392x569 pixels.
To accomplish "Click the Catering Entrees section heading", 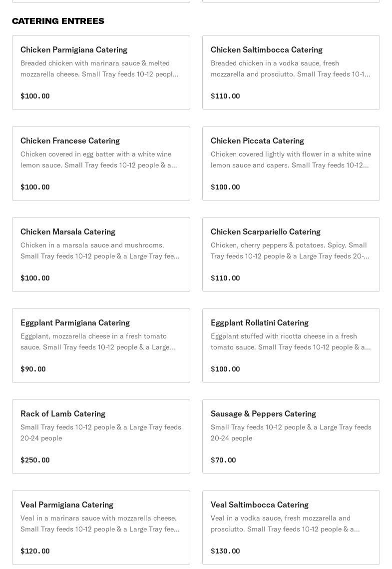I will click(58, 21).
